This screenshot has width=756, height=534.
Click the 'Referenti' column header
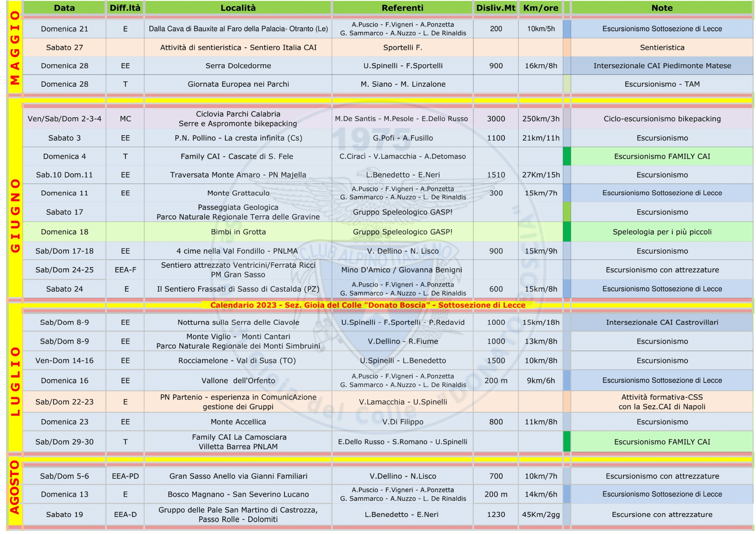[402, 8]
